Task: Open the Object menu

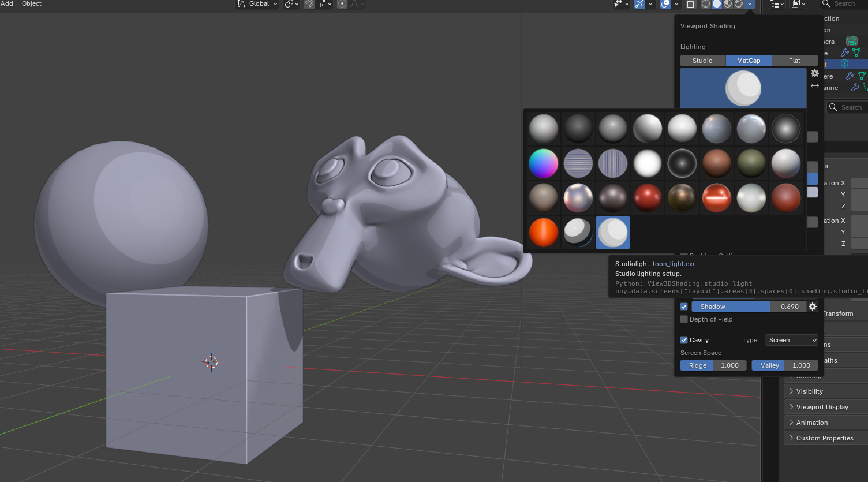Action: coord(32,3)
